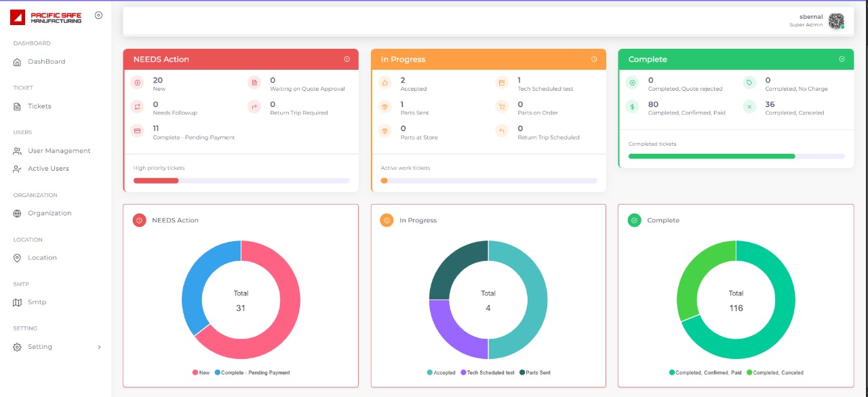Viewport: 868px width, 397px height.
Task: Click the Completed tickets progress bar
Action: [736, 156]
